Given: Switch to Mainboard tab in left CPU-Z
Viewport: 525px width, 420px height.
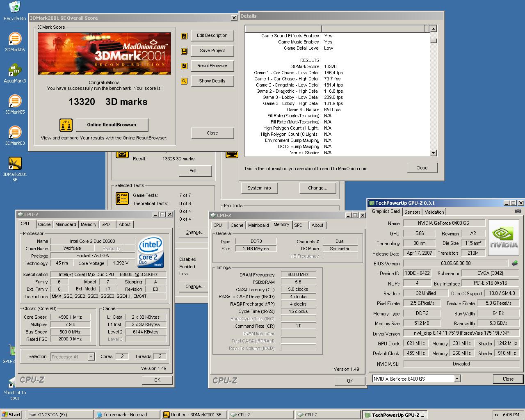Looking at the screenshot, I should coord(66,224).
